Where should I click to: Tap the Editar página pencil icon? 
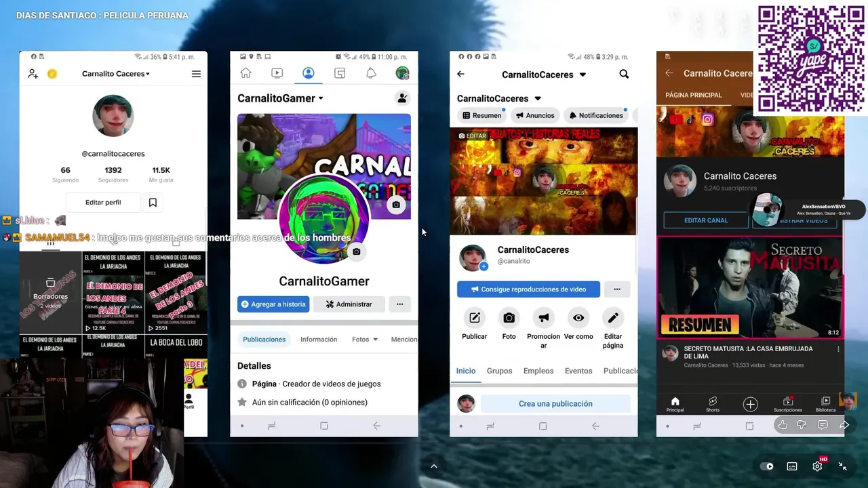(613, 318)
